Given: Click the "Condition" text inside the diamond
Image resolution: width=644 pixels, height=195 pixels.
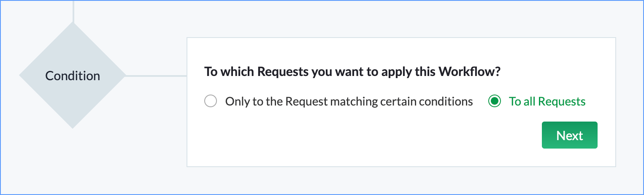Looking at the screenshot, I should pyautogui.click(x=73, y=76).
